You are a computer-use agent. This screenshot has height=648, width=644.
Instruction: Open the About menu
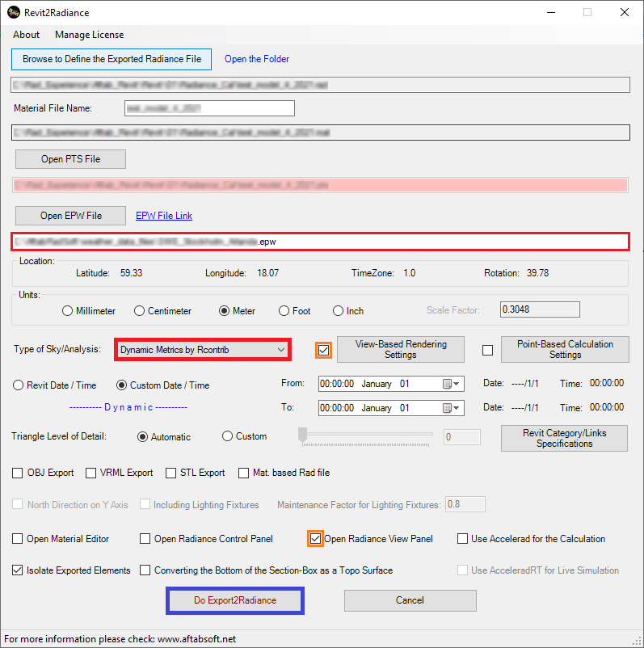26,35
